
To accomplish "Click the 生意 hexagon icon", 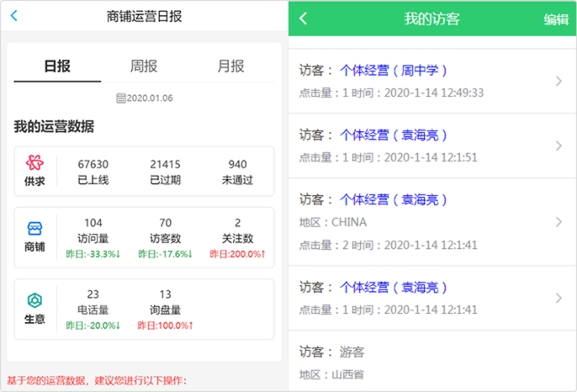I will pyautogui.click(x=34, y=300).
